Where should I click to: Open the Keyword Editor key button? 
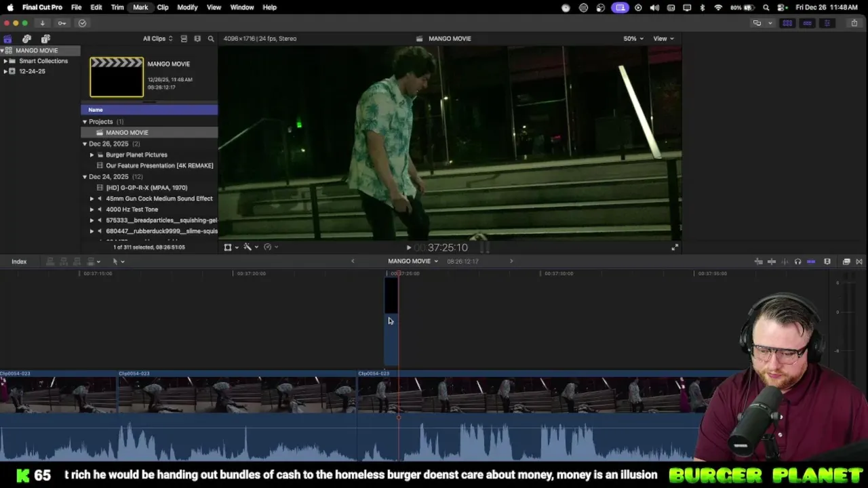[62, 23]
